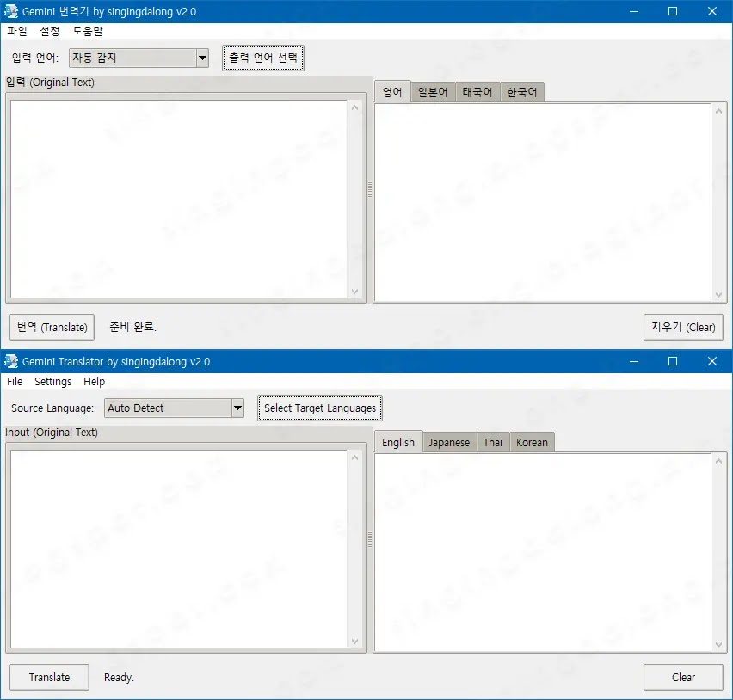Open the Settings menu

pos(52,381)
